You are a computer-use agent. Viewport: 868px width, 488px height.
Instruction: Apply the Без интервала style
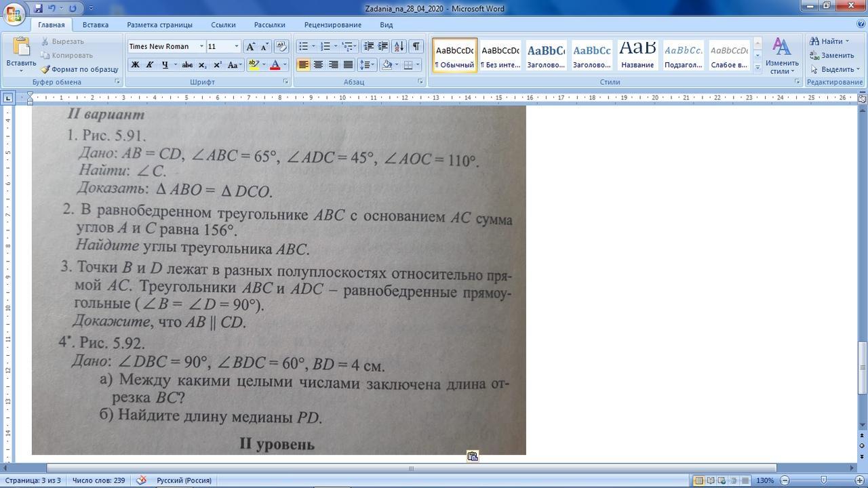[x=500, y=55]
